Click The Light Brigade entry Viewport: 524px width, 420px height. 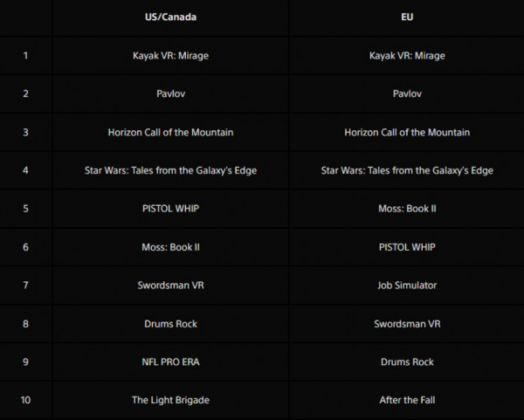[x=170, y=400]
